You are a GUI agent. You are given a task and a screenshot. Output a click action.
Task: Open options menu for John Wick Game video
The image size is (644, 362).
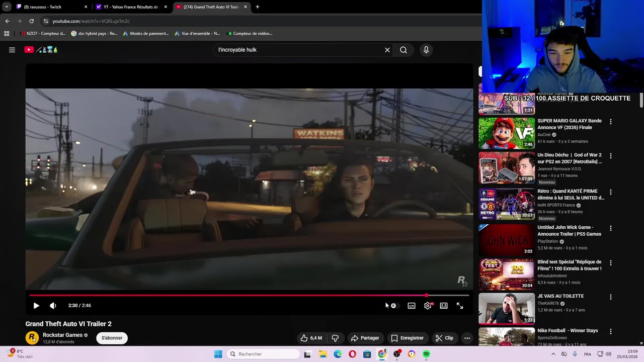[x=611, y=228]
